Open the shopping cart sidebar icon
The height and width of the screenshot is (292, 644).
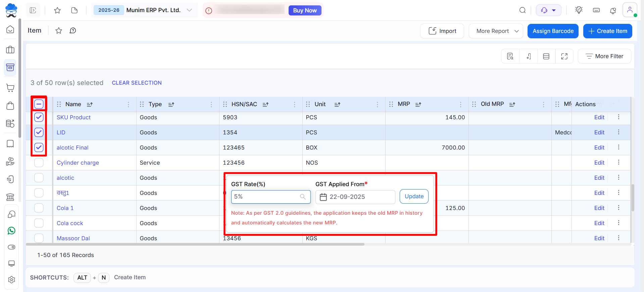point(10,88)
